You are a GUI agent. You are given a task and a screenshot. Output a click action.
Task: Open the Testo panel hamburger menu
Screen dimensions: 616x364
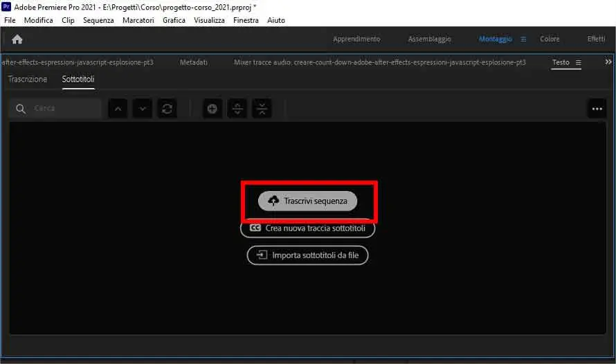tap(579, 62)
